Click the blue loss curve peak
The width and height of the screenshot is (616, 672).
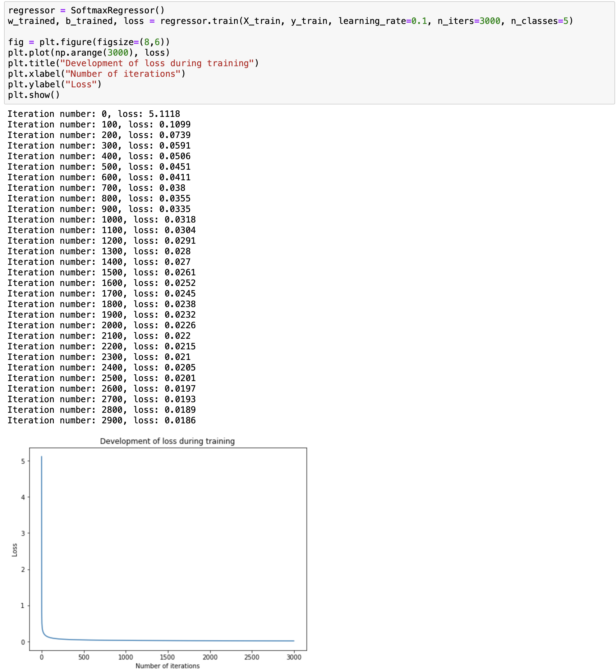pyautogui.click(x=42, y=457)
